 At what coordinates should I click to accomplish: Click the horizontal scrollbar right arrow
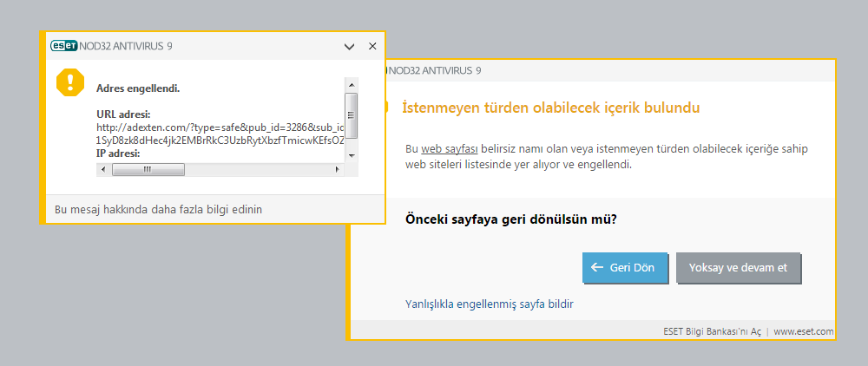click(337, 170)
